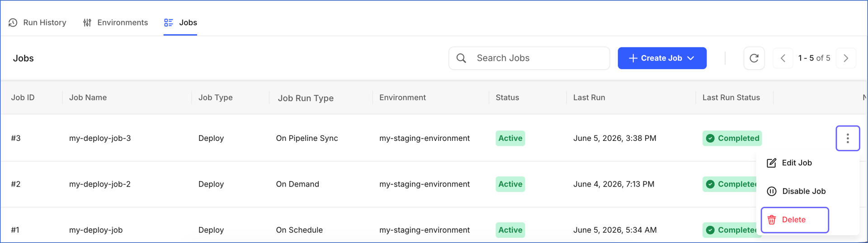Open the job named my-deploy-job
The width and height of the screenshot is (868, 243).
pyautogui.click(x=96, y=230)
